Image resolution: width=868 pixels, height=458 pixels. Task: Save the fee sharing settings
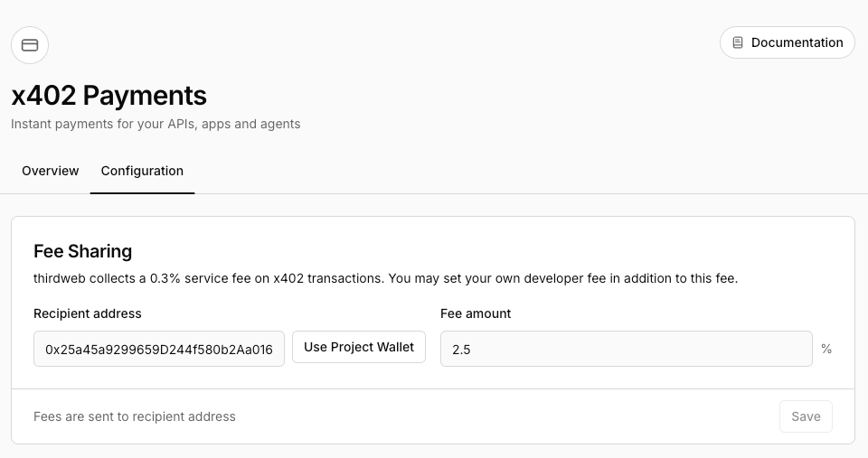(805, 416)
